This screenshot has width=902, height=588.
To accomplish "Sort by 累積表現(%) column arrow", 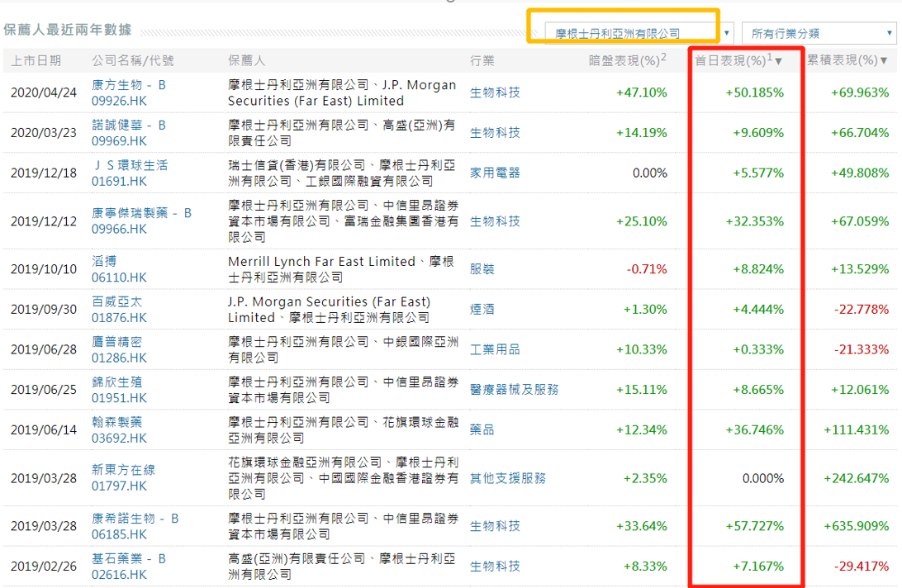I will (884, 60).
